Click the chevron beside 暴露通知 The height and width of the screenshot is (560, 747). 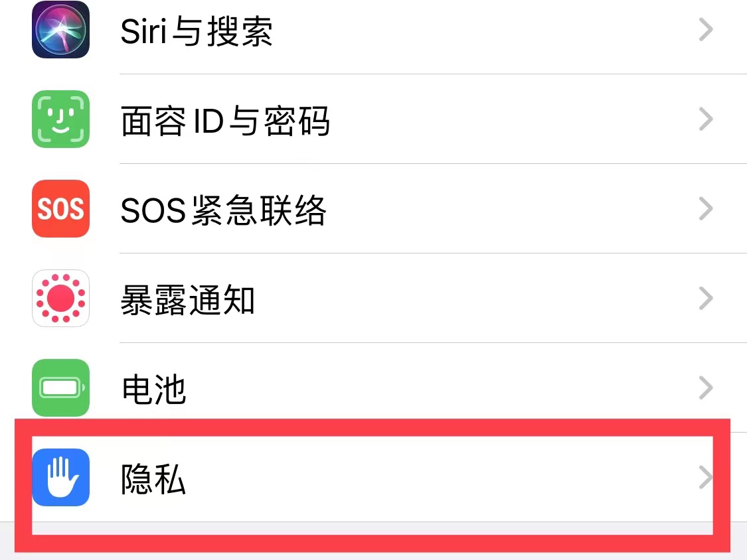click(x=706, y=298)
